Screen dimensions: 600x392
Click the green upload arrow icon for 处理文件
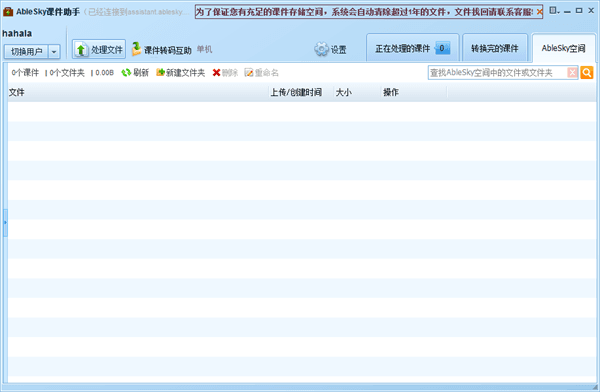point(80,50)
